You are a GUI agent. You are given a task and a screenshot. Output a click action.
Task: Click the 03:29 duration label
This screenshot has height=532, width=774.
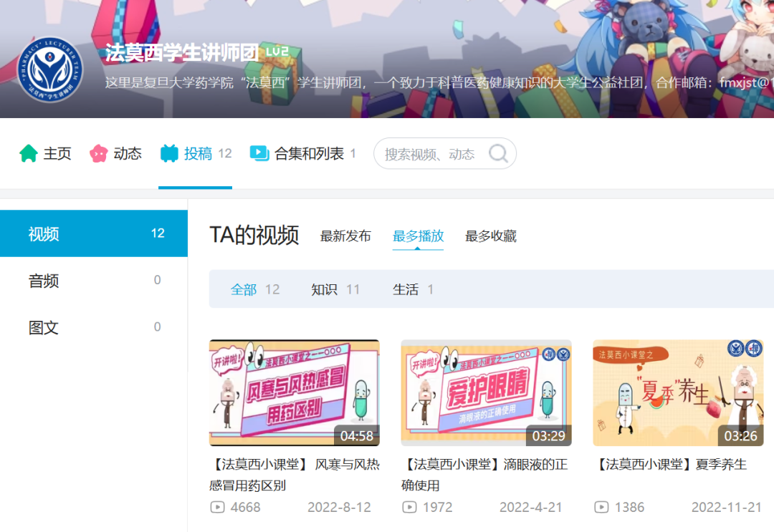pyautogui.click(x=548, y=436)
